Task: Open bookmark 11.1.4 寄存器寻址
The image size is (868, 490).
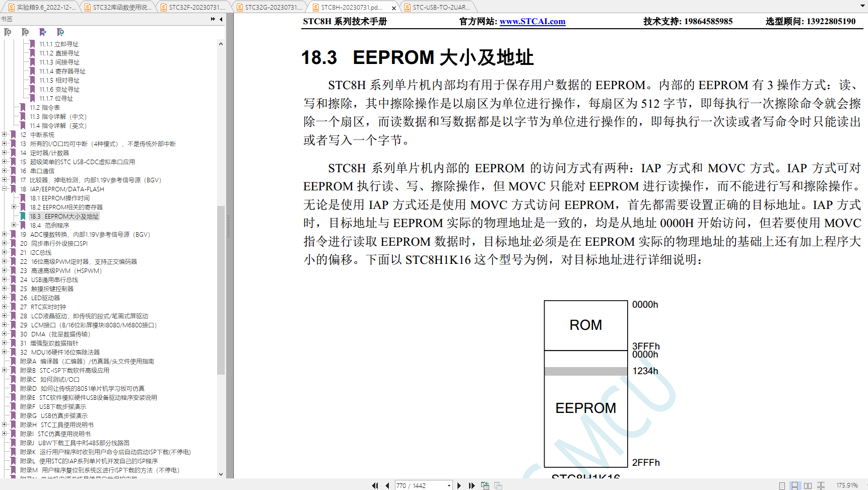Action: (x=62, y=72)
